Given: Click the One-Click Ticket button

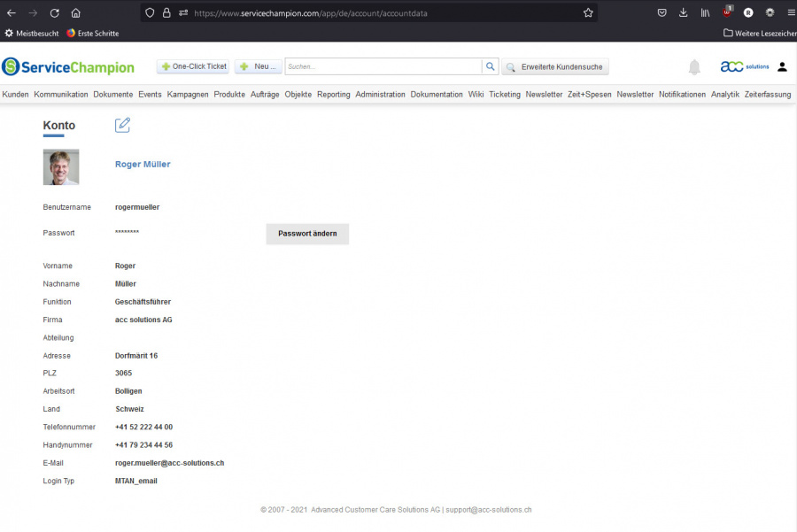Looking at the screenshot, I should pos(193,66).
